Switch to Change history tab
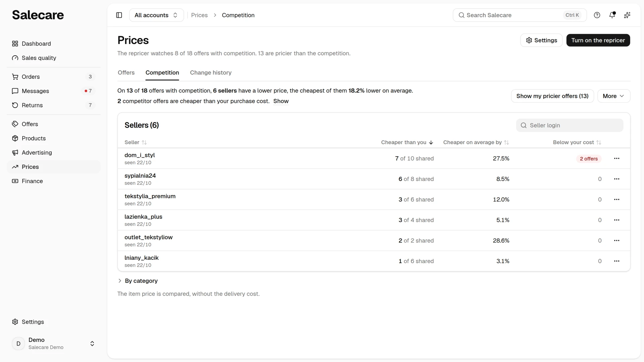This screenshot has width=644, height=362. [211, 73]
